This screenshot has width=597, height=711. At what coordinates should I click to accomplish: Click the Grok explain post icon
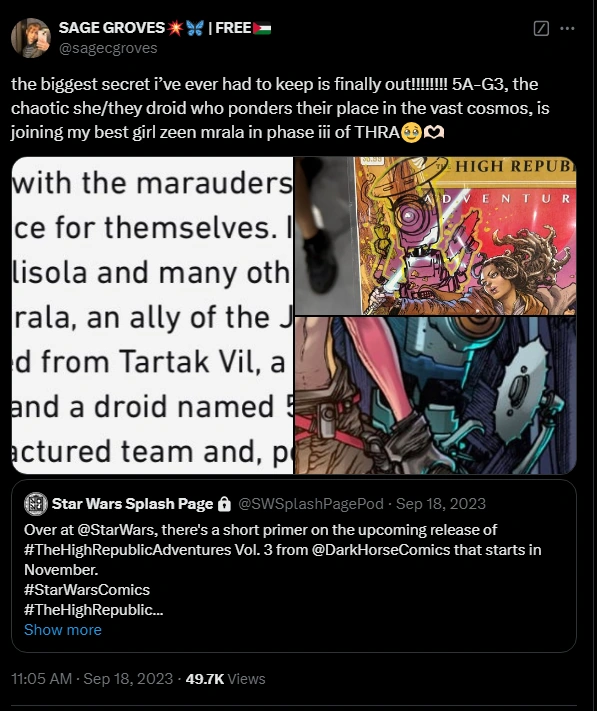click(541, 28)
